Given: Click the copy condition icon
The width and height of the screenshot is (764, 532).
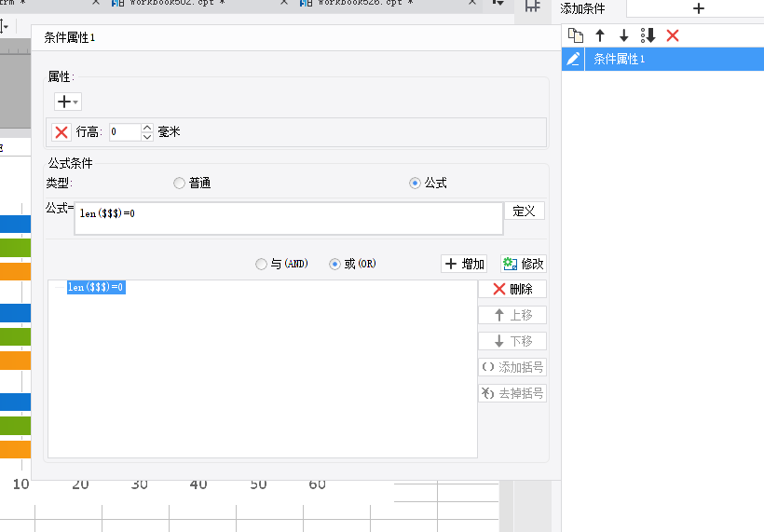Looking at the screenshot, I should tap(576, 35).
